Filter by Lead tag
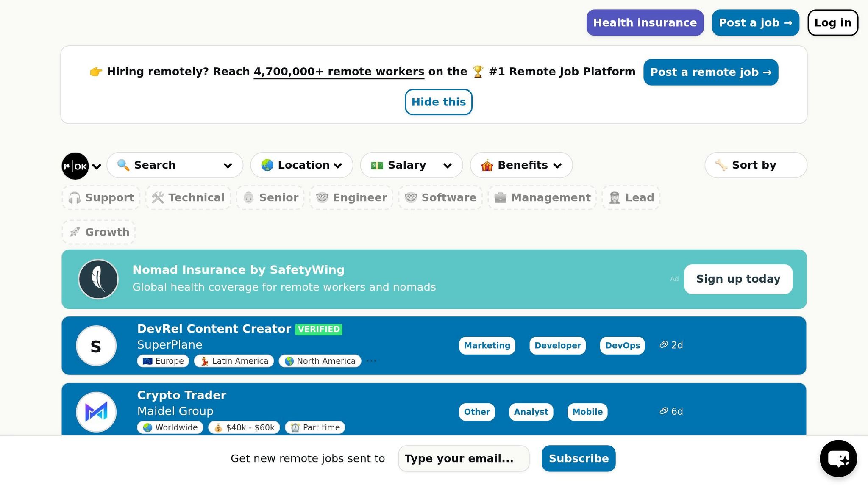The width and height of the screenshot is (868, 488). click(631, 197)
